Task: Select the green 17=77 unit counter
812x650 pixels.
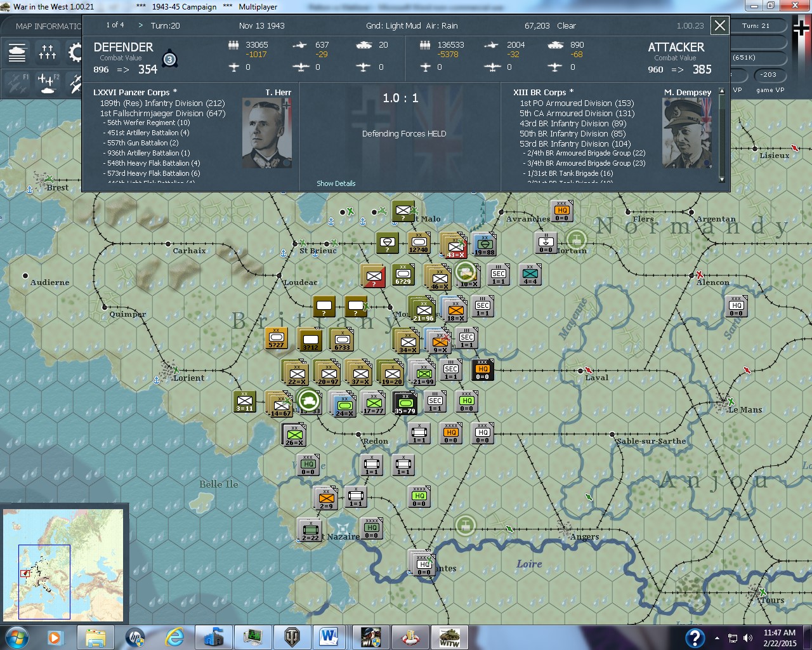Action: [374, 402]
